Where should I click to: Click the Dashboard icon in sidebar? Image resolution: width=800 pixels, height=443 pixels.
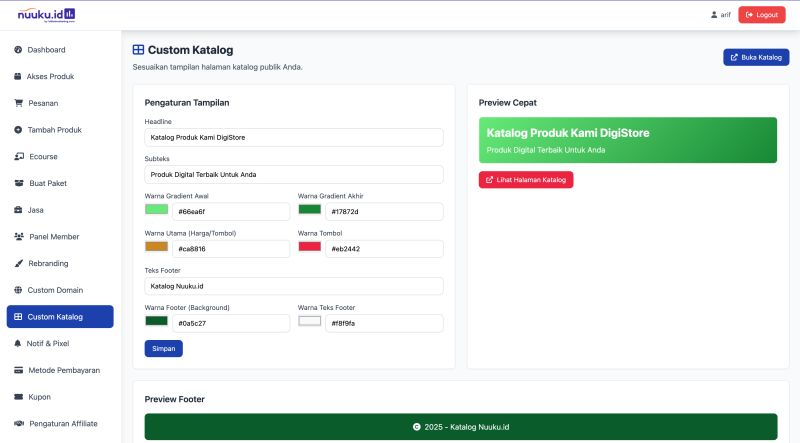pos(18,49)
